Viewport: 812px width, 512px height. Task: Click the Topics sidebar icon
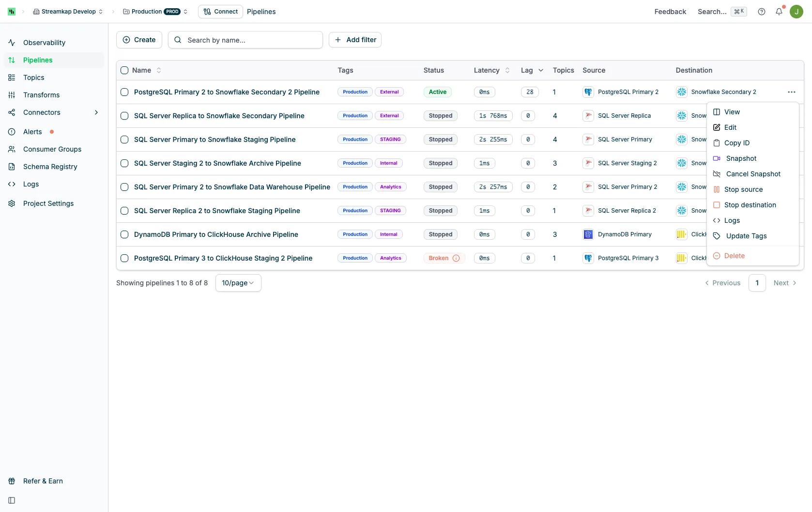click(x=12, y=78)
